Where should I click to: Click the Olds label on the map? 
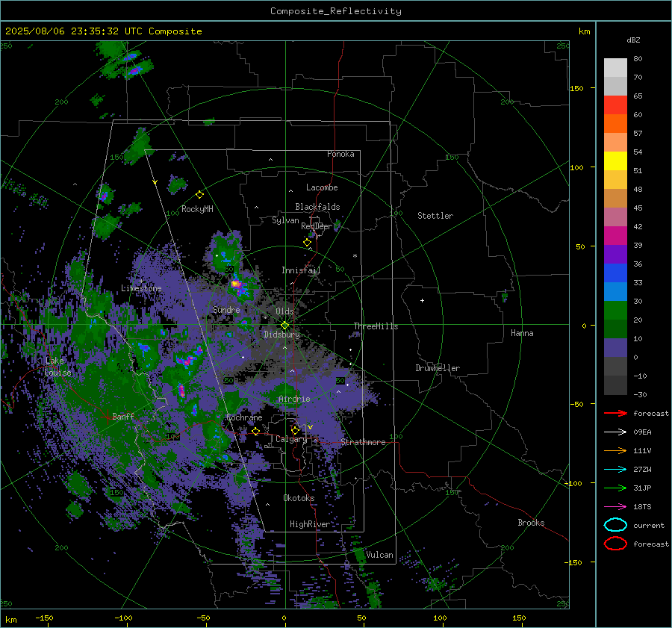coord(284,311)
